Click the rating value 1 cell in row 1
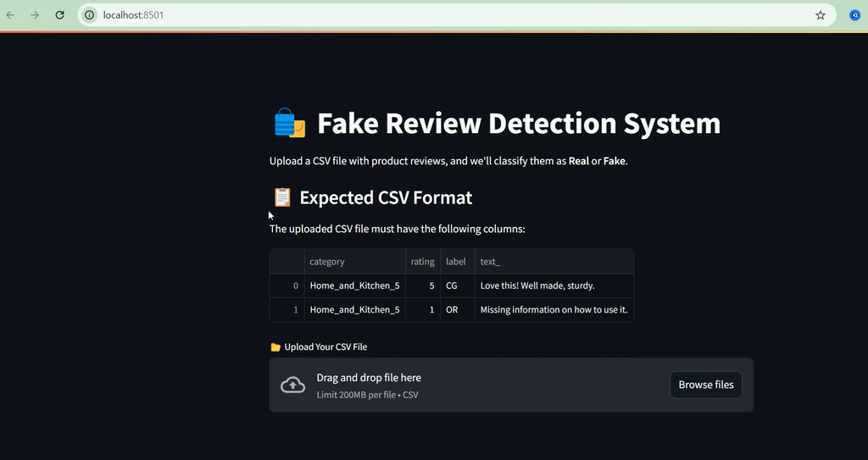 (x=423, y=309)
